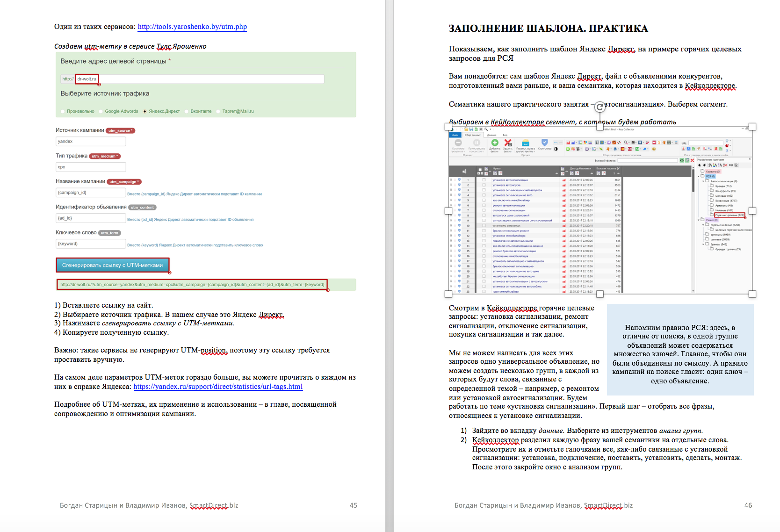Open the tools.yaroshenko.by/utm.php hyperlink
780x532 pixels.
pos(192,27)
